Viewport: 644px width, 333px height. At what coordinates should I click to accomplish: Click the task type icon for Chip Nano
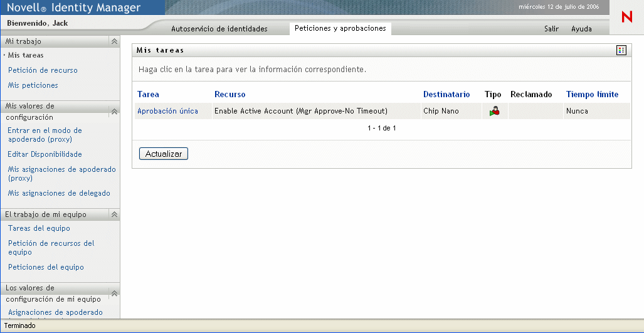pyautogui.click(x=495, y=111)
